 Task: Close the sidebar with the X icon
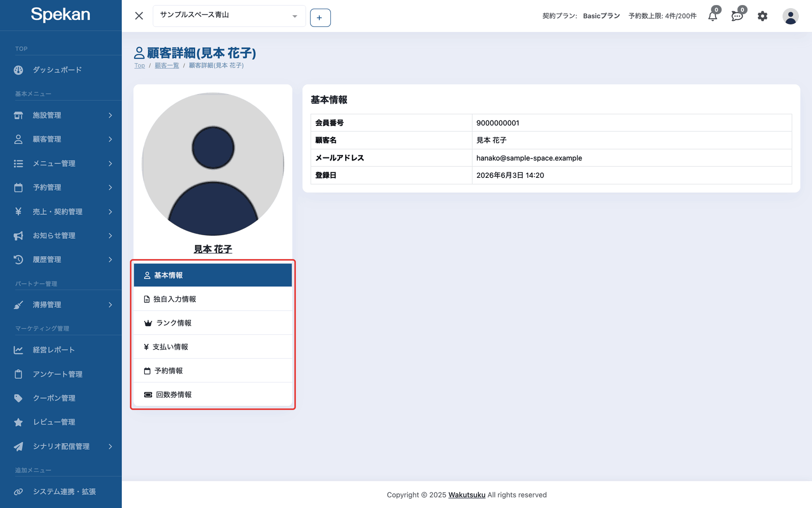tap(139, 16)
